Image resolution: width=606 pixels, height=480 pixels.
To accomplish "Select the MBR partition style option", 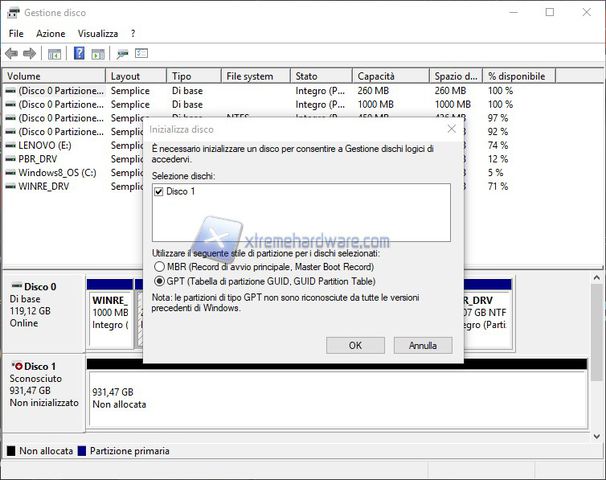I will (159, 267).
